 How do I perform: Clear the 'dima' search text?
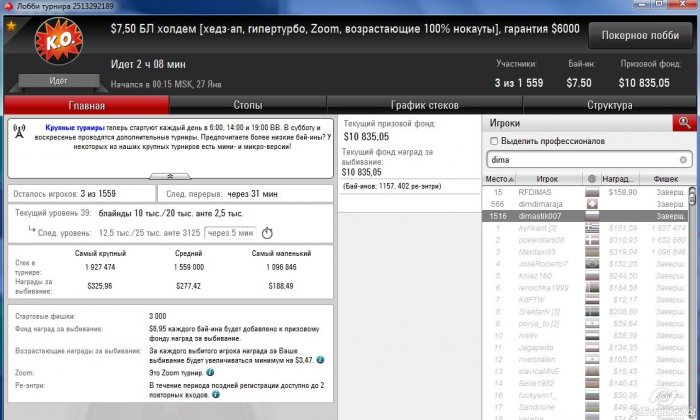tap(683, 160)
